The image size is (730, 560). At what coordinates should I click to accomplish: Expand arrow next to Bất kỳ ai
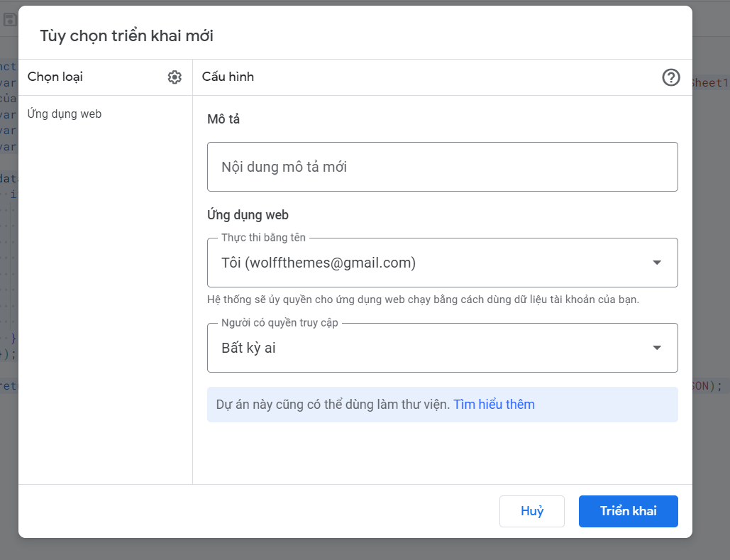[657, 348]
